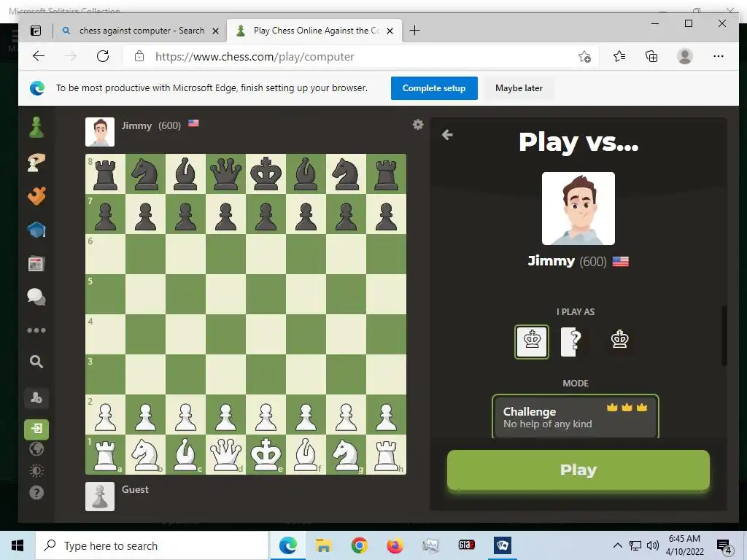Screen dimensions: 747x560
Task: Click Jimmy's large avatar in the Play vs panel
Action: 578,209
